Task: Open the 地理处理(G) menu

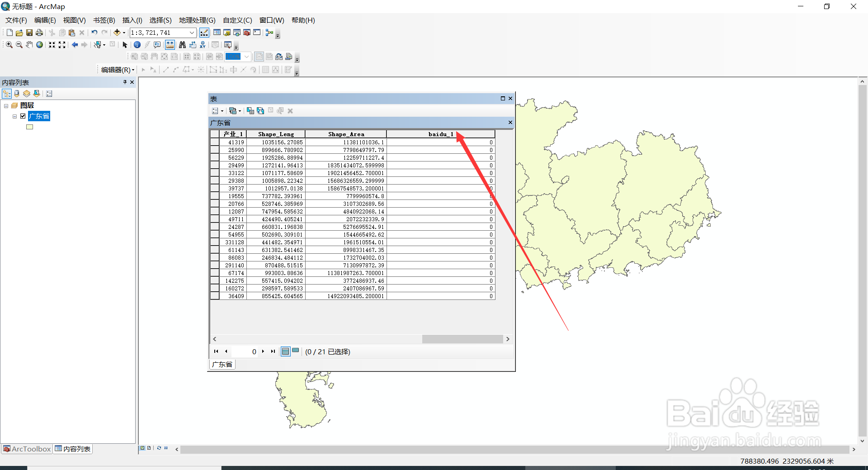Action: coord(196,20)
